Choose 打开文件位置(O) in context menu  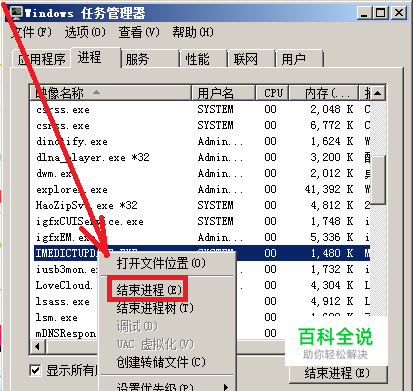pos(167,264)
